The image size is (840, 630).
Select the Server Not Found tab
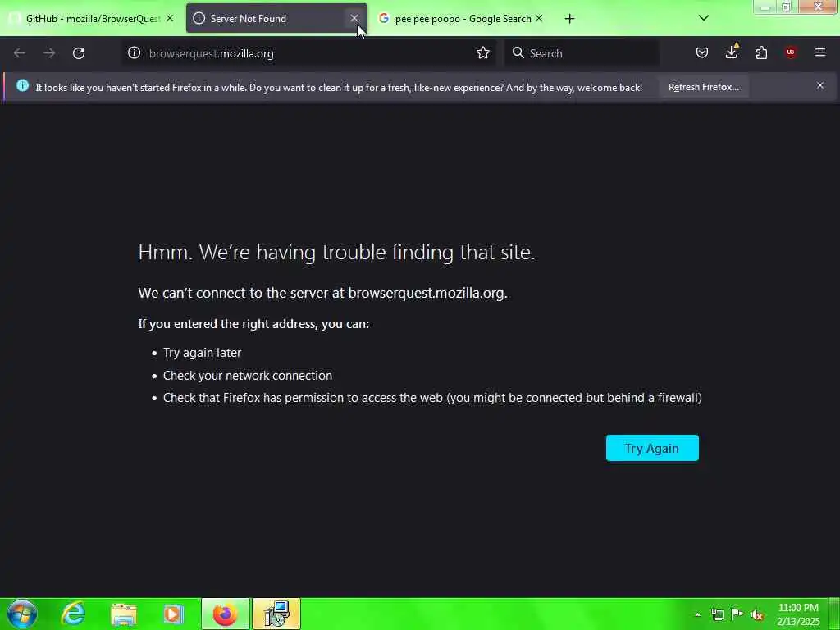tap(276, 19)
